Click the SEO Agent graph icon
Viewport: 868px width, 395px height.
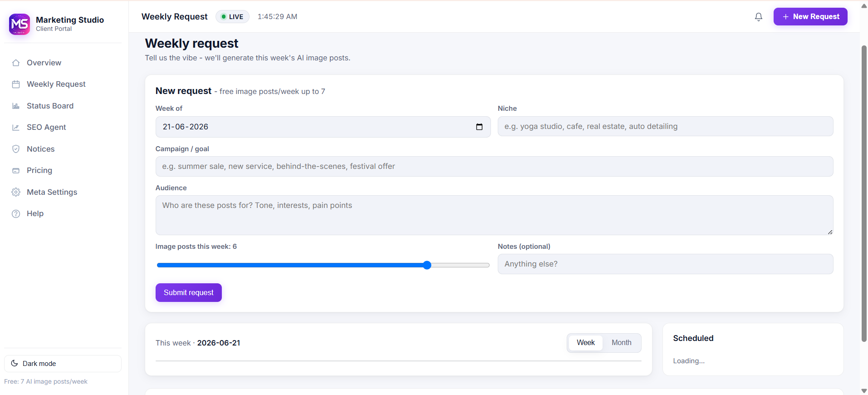pos(16,127)
